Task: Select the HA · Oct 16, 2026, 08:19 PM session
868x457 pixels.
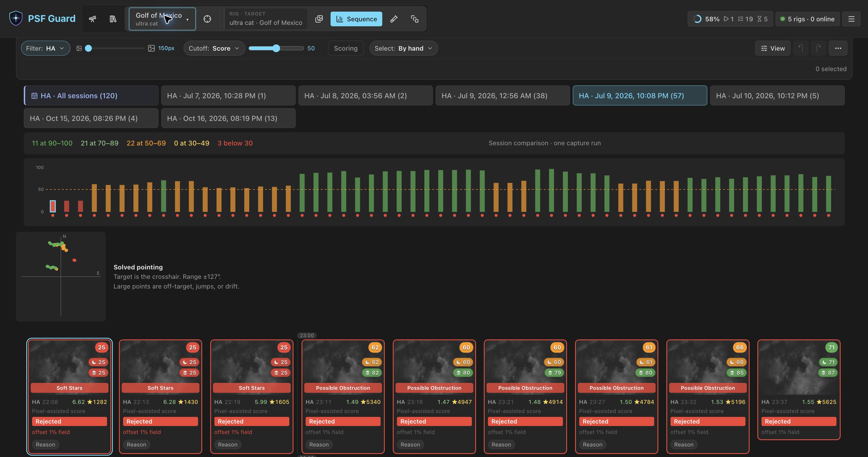Action: click(228, 118)
